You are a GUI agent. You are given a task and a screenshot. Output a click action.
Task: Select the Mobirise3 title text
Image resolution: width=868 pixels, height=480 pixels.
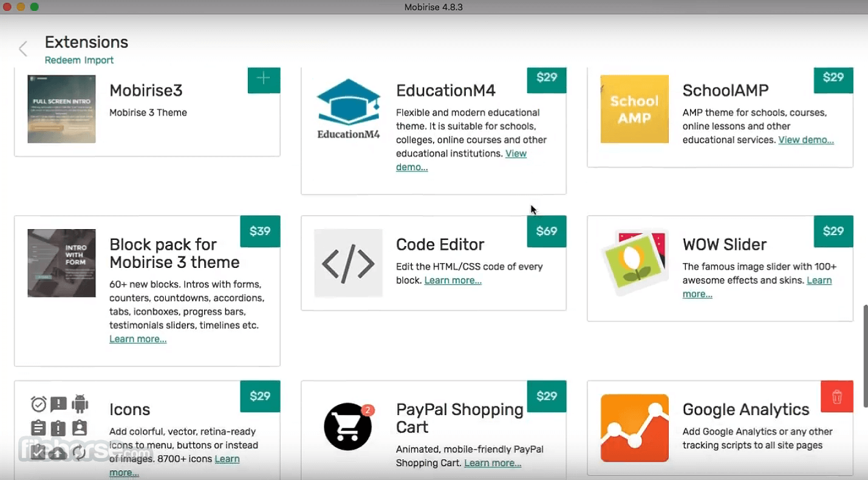click(146, 91)
